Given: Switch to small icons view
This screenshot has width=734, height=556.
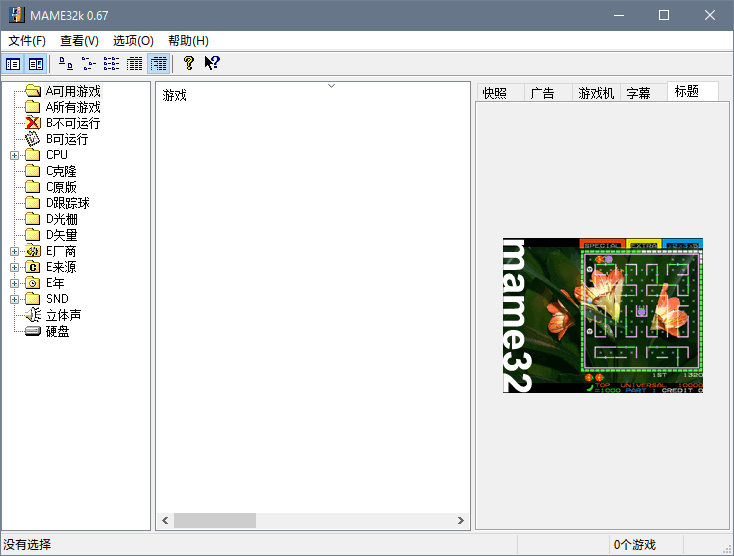Looking at the screenshot, I should (89, 64).
